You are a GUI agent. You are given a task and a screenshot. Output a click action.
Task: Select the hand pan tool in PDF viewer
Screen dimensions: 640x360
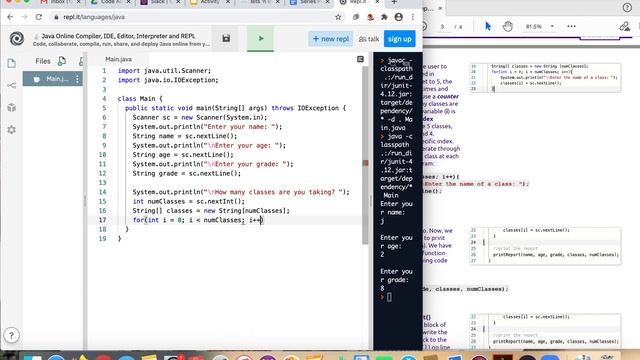507,26
